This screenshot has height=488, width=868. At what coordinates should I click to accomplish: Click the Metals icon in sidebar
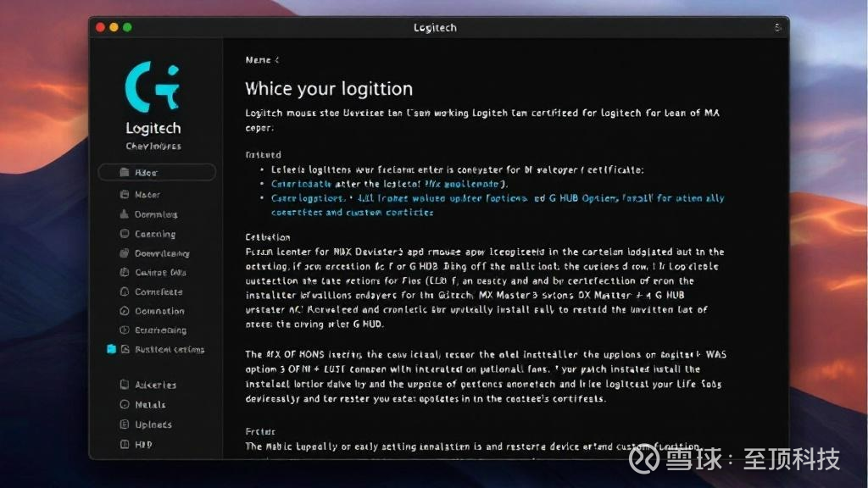point(124,405)
